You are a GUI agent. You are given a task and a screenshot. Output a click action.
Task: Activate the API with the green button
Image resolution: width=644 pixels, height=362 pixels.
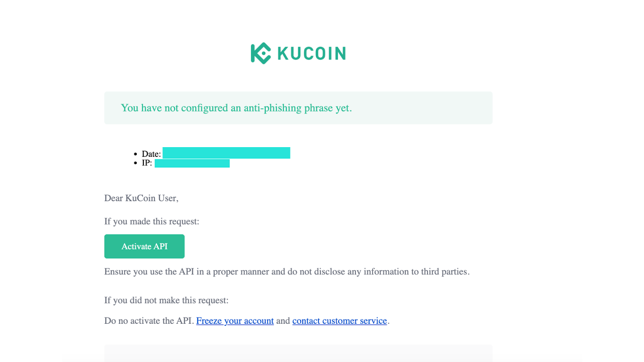(144, 246)
